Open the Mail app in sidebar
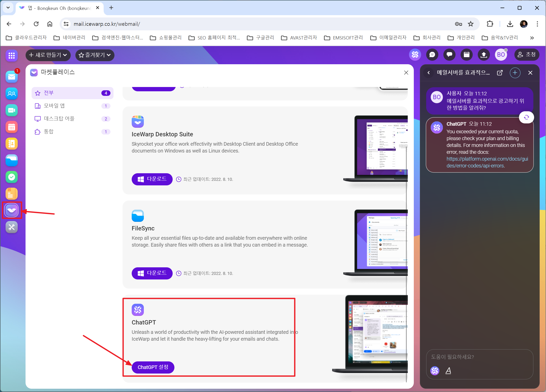This screenshot has width=546, height=392. pos(12,77)
